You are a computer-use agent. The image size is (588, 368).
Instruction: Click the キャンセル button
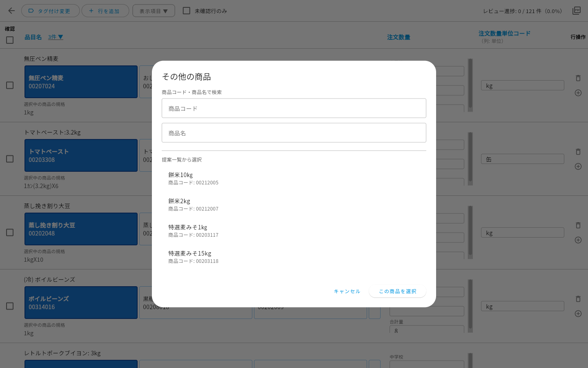coord(347,291)
